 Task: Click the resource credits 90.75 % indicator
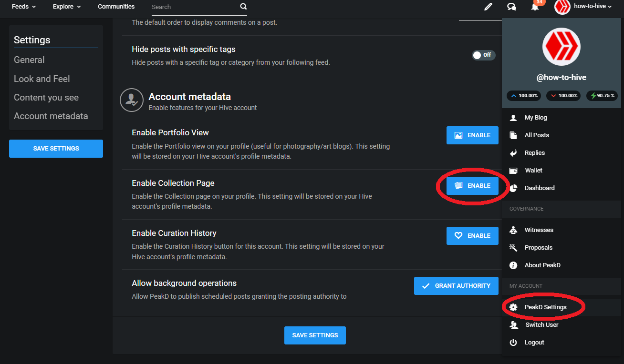click(603, 96)
